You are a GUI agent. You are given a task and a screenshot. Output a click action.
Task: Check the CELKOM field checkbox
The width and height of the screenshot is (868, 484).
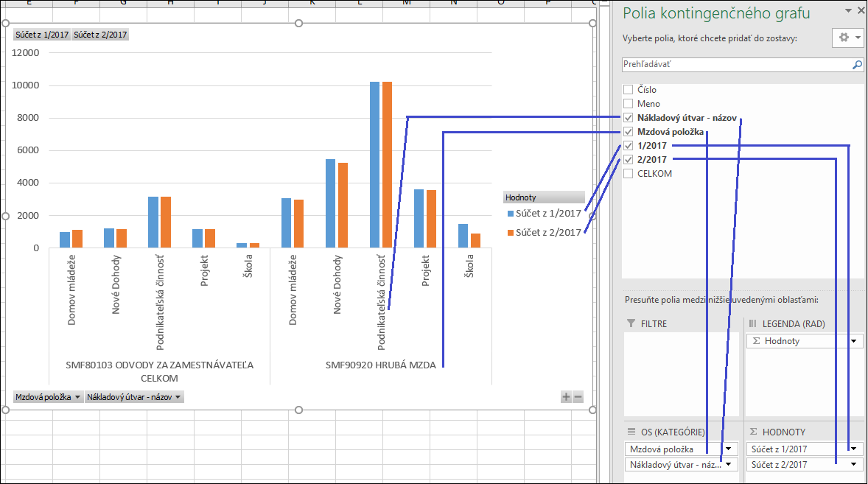tap(629, 174)
